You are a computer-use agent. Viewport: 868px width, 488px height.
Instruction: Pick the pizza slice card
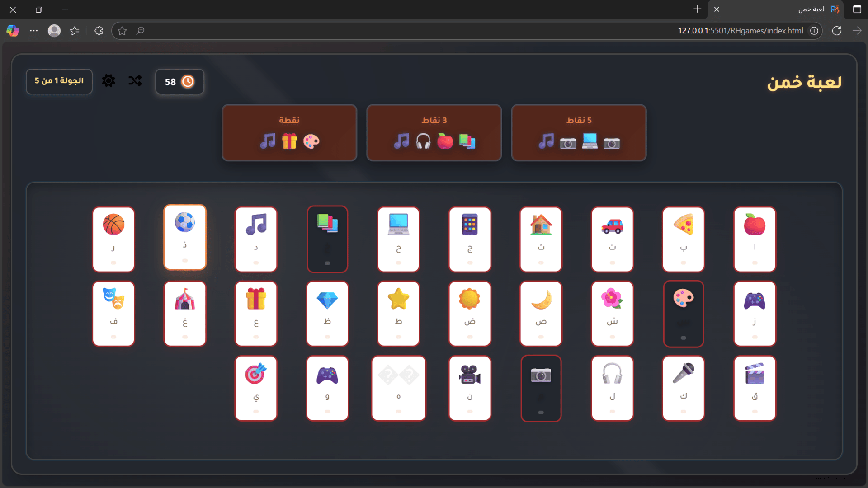point(683,239)
